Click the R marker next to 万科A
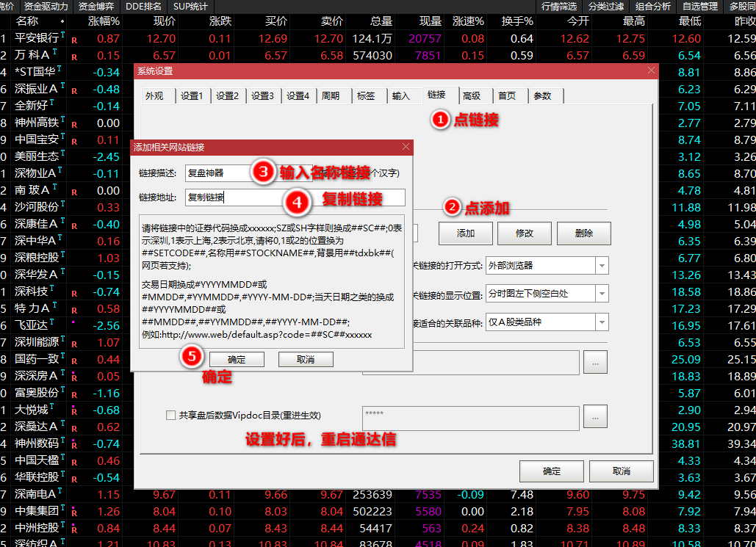This screenshot has height=547, width=756. coord(74,56)
